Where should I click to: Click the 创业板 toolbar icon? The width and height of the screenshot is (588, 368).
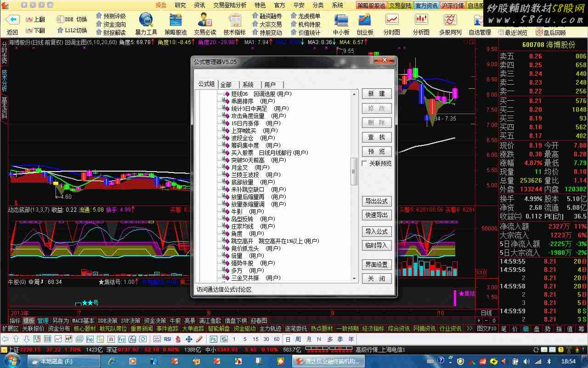(365, 20)
